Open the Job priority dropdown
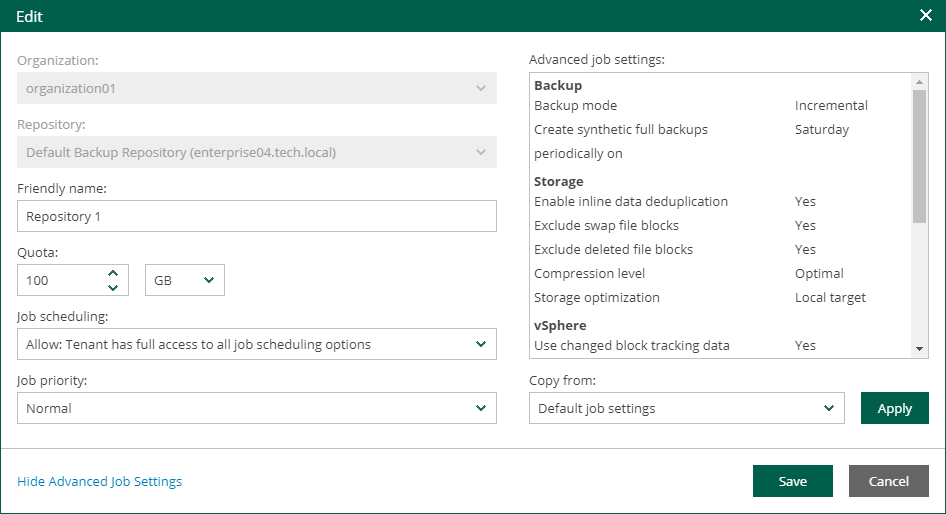This screenshot has width=946, height=514. 257,409
